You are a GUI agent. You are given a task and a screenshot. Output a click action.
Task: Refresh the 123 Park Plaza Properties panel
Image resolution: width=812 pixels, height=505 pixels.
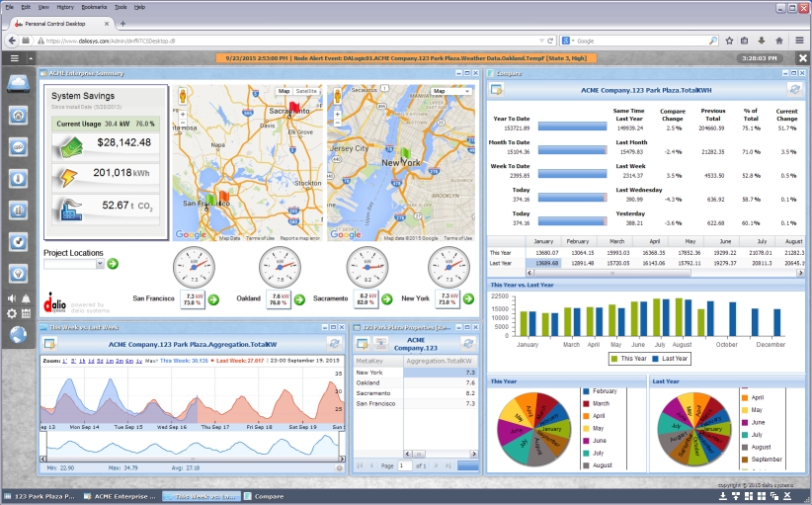tap(468, 343)
